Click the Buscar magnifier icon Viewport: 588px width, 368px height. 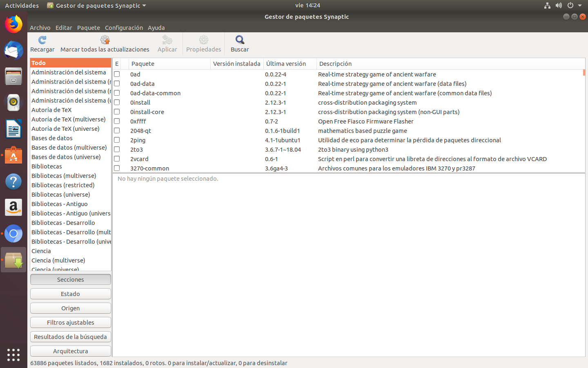click(240, 40)
